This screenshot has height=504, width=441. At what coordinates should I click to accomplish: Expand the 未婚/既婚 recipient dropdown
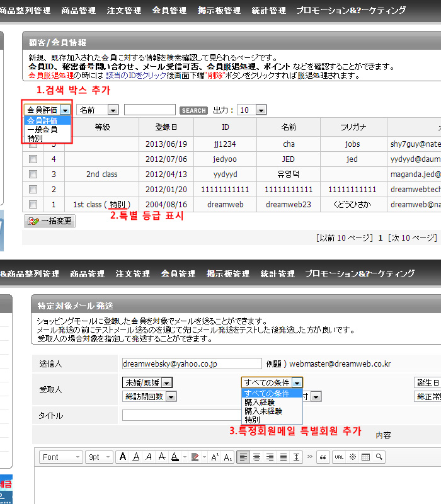(x=147, y=382)
